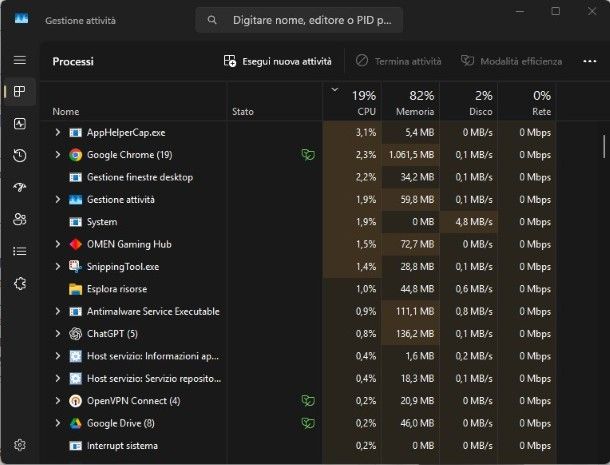
Task: Open Startup apps sidebar icon
Action: 19,188
